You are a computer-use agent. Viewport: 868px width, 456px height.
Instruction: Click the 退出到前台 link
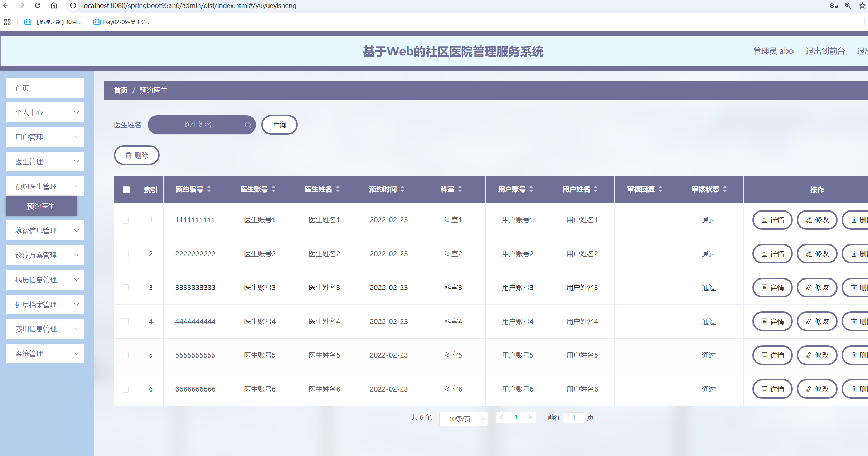(825, 51)
